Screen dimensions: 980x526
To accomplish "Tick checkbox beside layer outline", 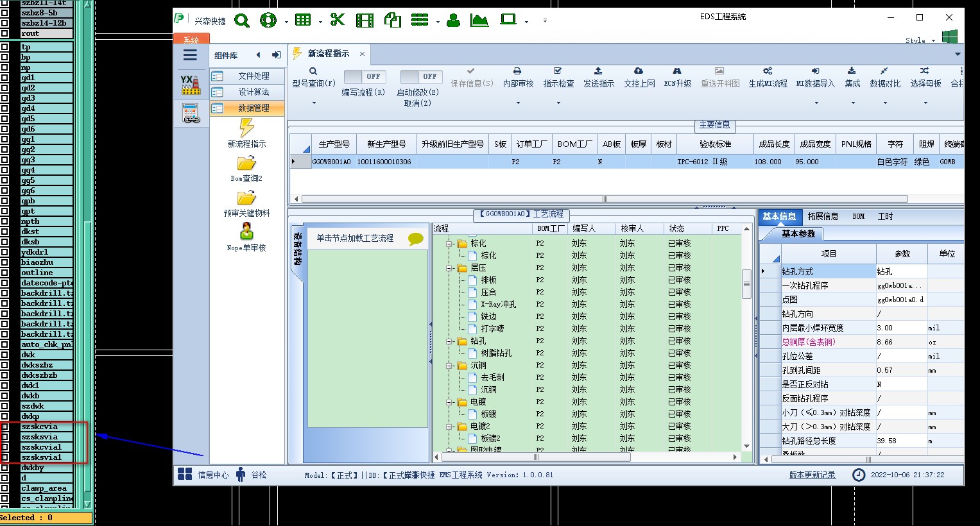I will click(x=4, y=273).
